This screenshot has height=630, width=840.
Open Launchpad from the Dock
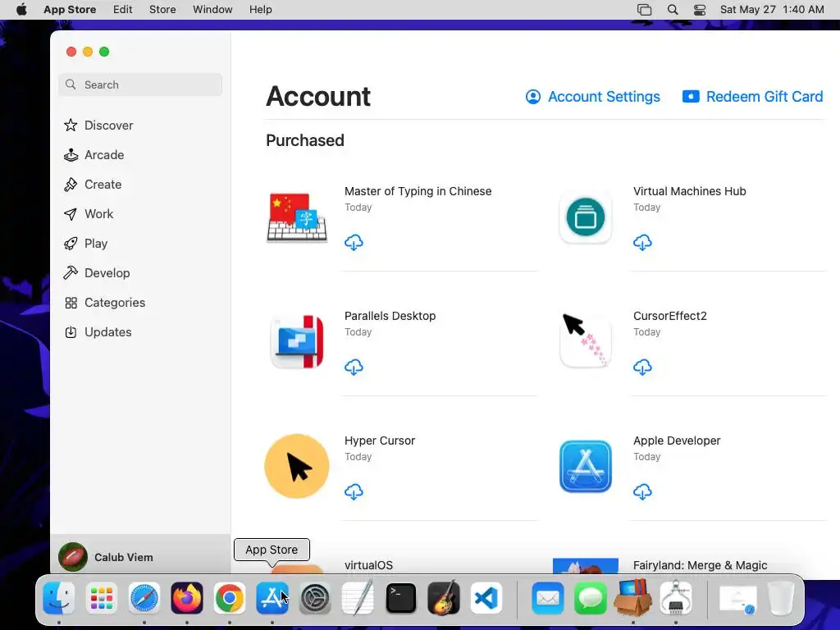point(101,598)
